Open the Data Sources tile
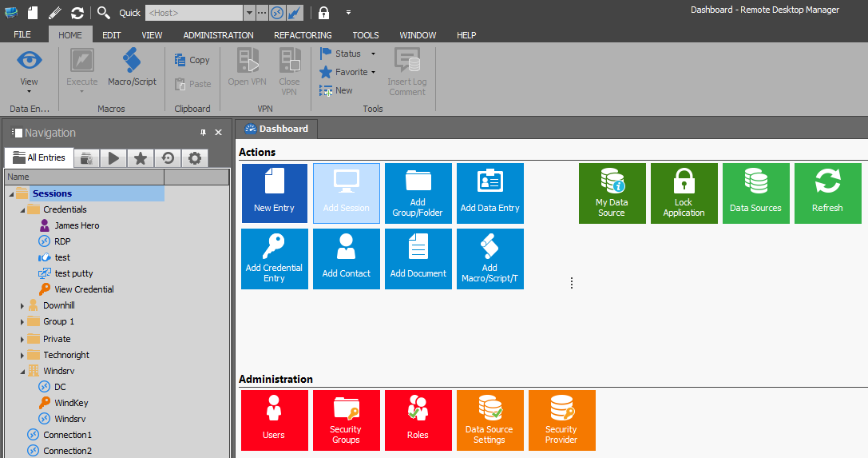Screen dimensions: 868x458 click(x=755, y=193)
